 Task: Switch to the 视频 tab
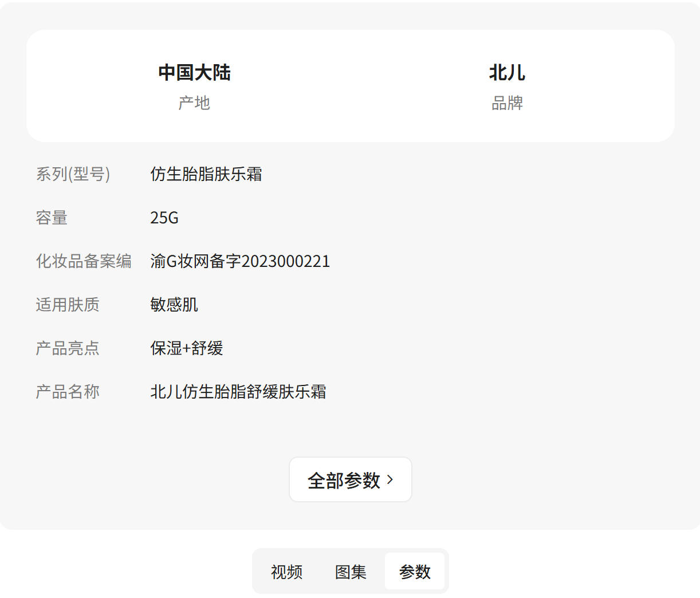click(x=286, y=572)
